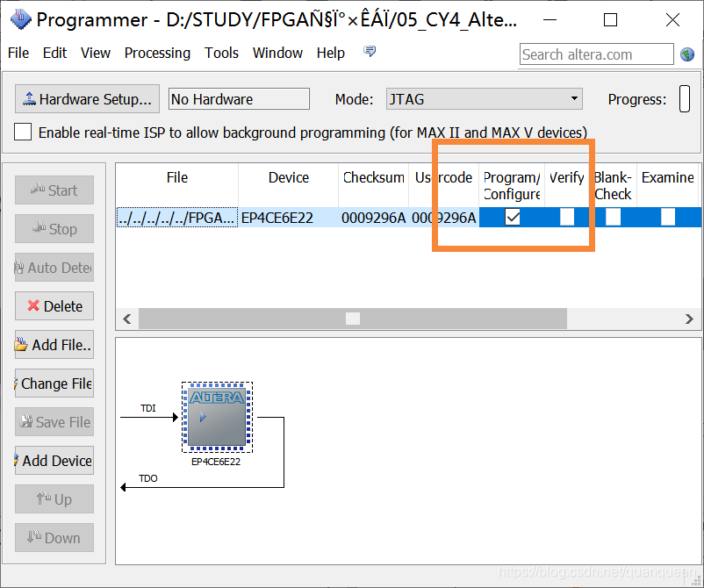Screen dimensions: 704x588
Task: Click the TDO label in chain diagram
Action: click(147, 478)
